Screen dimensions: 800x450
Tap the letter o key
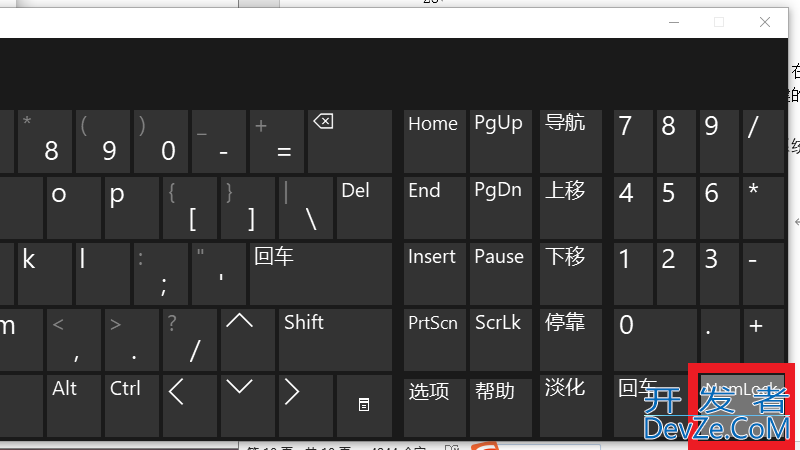[73, 208]
